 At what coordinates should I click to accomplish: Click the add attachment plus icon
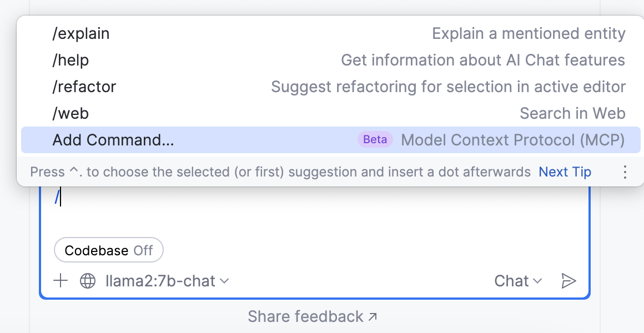60,281
